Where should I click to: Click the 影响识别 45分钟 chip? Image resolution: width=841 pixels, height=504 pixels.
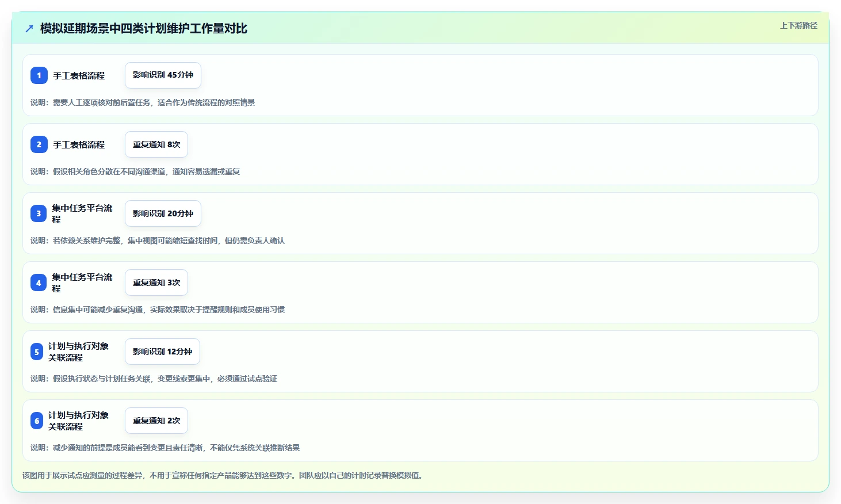pyautogui.click(x=163, y=75)
